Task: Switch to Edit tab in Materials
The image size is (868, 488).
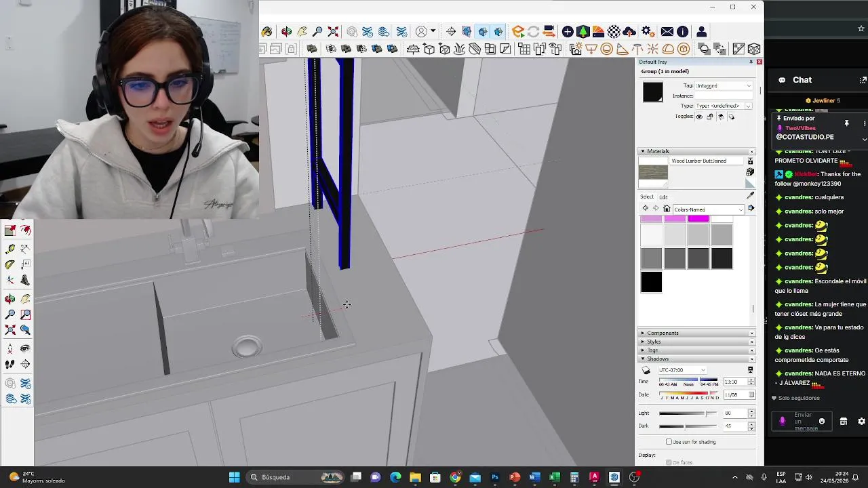Action: coord(663,197)
